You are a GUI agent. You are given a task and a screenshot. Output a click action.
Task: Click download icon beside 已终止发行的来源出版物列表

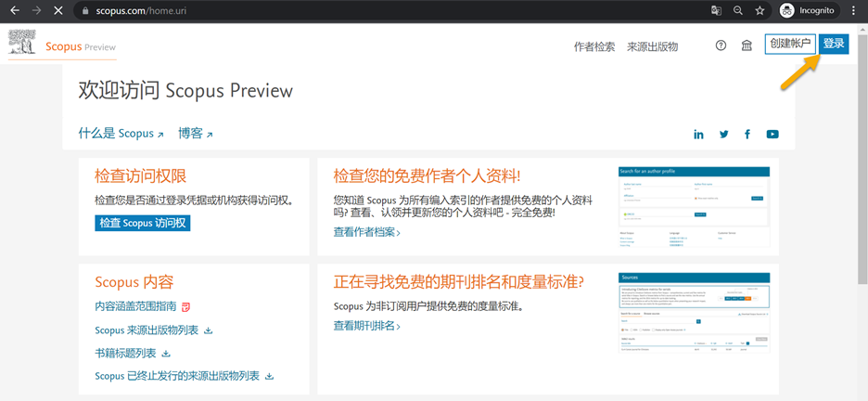[x=270, y=377]
